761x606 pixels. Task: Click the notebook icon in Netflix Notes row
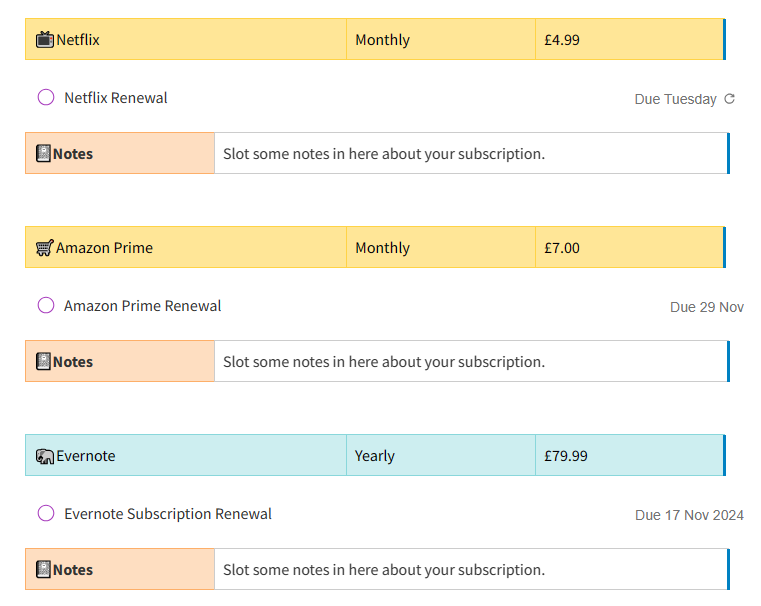point(43,153)
